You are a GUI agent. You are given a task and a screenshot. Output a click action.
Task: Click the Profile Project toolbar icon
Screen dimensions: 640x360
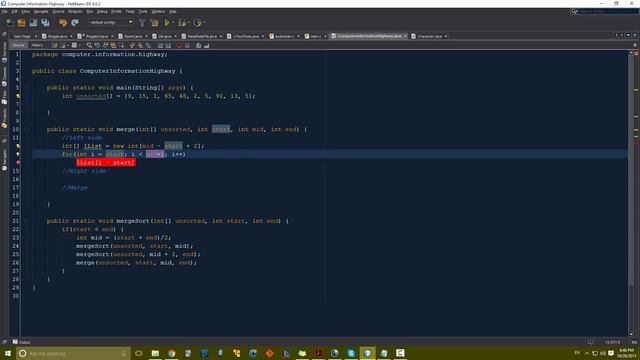198,22
